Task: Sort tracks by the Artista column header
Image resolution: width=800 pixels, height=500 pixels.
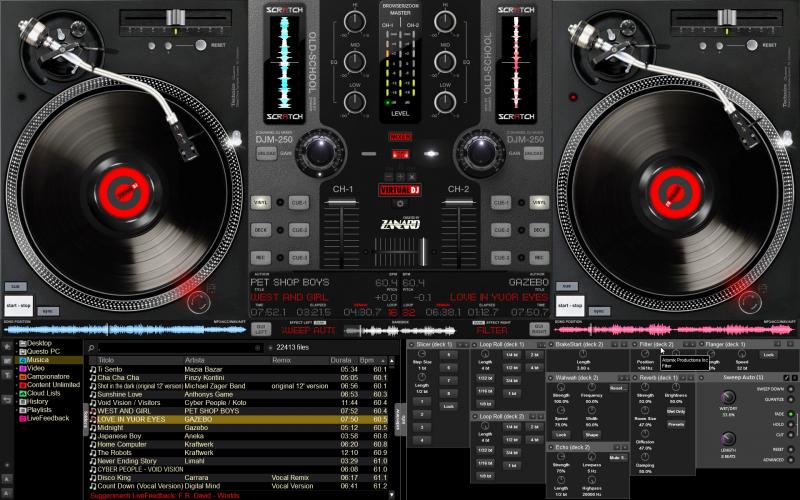Action: (x=227, y=360)
